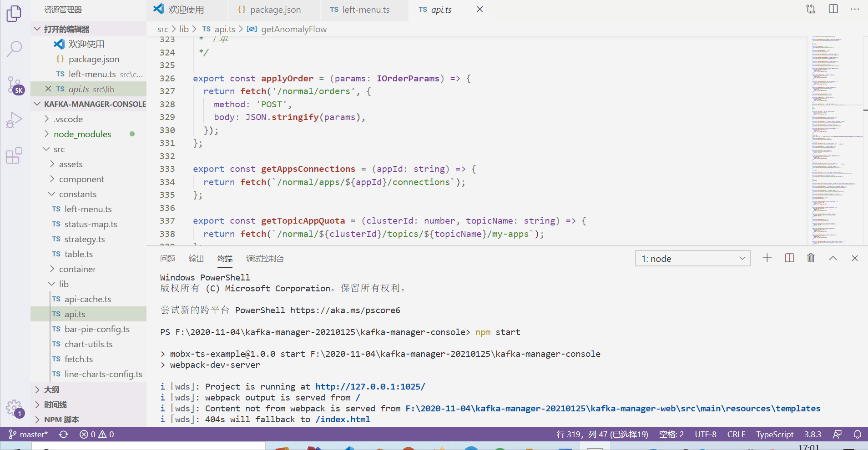Open notifications bell in status bar
Image resolution: width=868 pixels, height=450 pixels.
click(x=858, y=435)
